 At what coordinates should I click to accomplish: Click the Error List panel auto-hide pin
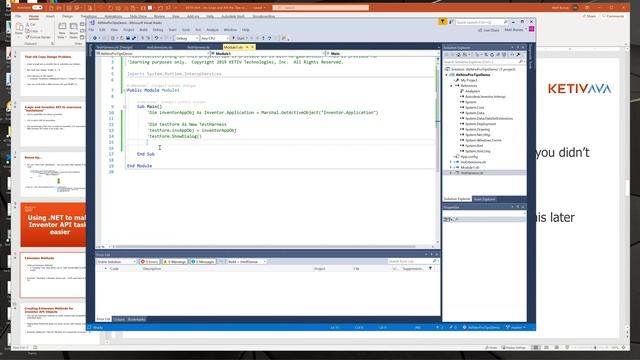tap(431, 255)
